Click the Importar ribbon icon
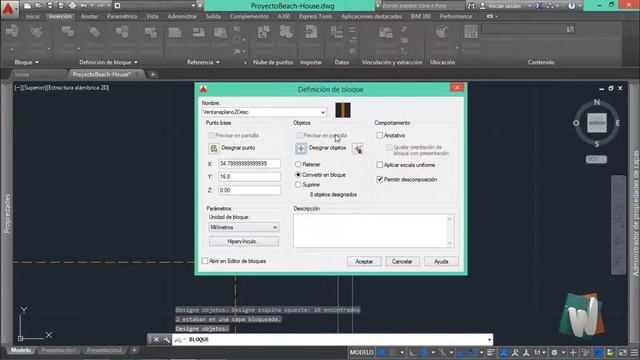 (311, 32)
